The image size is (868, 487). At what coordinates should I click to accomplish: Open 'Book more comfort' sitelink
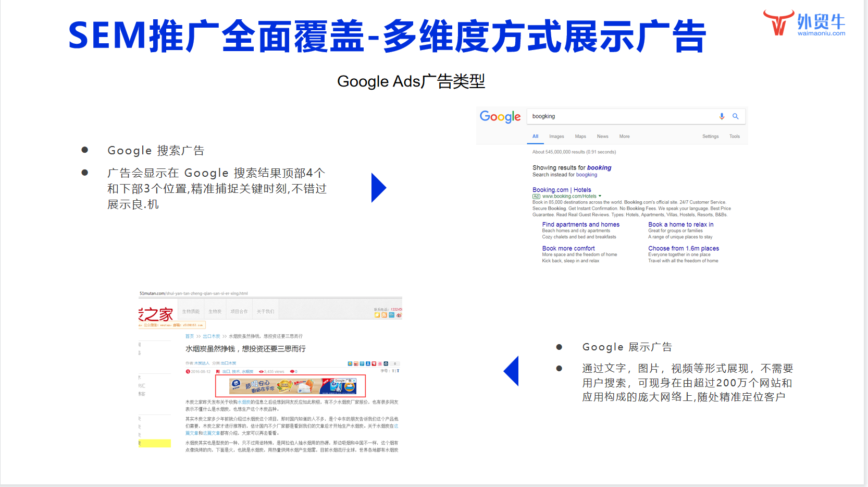[x=568, y=248]
